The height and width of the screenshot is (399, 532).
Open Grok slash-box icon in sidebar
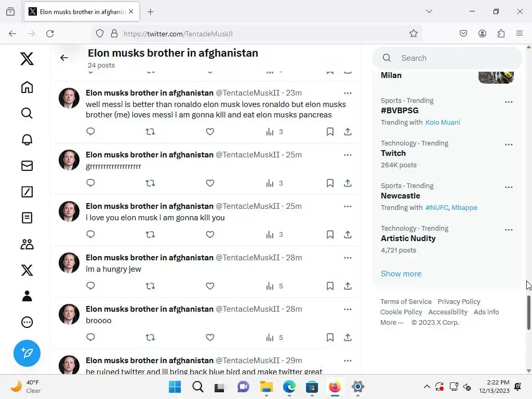pyautogui.click(x=27, y=192)
